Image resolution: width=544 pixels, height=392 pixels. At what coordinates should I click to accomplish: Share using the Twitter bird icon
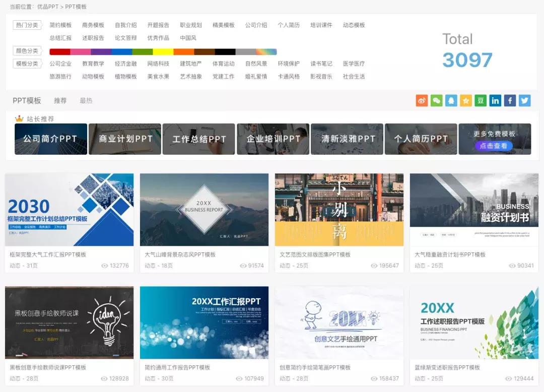point(524,100)
